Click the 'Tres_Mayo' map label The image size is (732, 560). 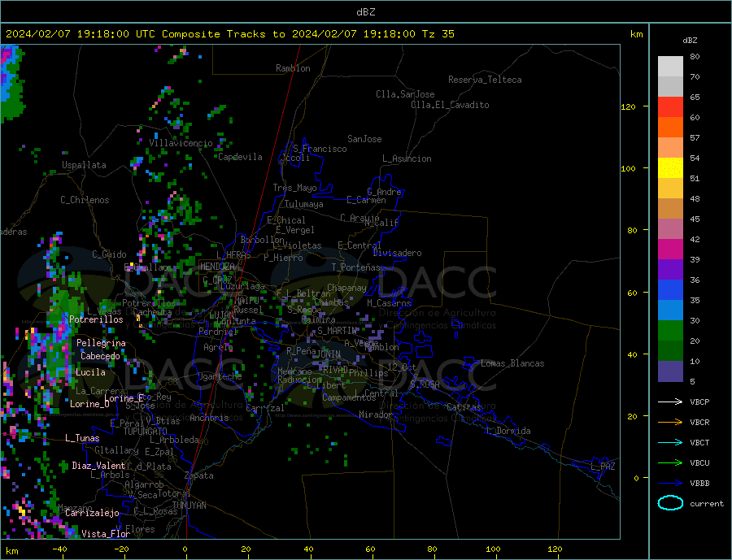click(294, 188)
